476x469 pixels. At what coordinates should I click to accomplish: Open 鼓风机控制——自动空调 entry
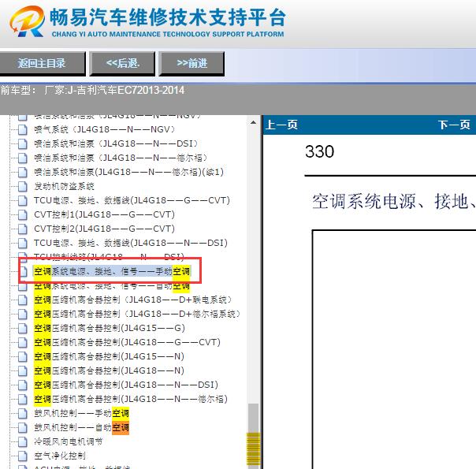[x=81, y=427]
